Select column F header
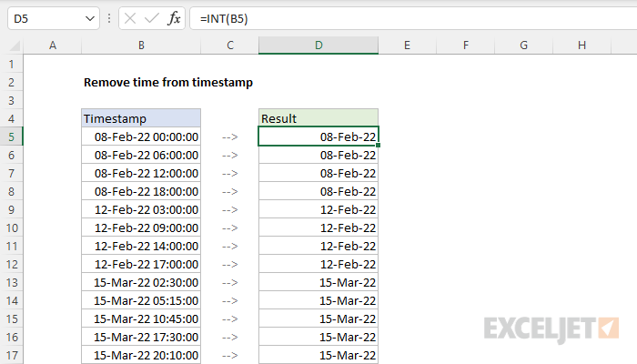 [x=466, y=45]
